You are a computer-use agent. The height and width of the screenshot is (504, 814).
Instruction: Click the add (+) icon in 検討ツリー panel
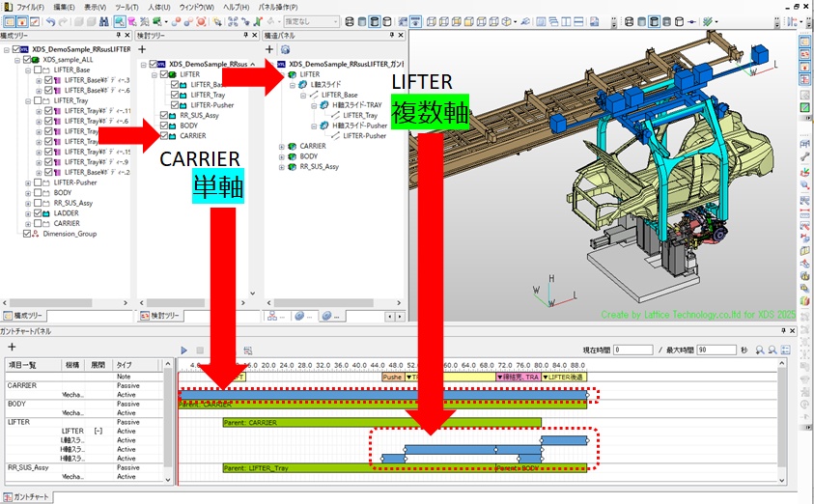(143, 48)
